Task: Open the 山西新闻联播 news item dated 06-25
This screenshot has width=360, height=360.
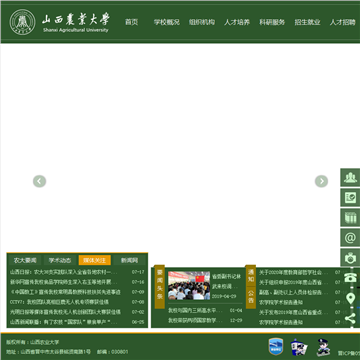Action: pos(64,322)
